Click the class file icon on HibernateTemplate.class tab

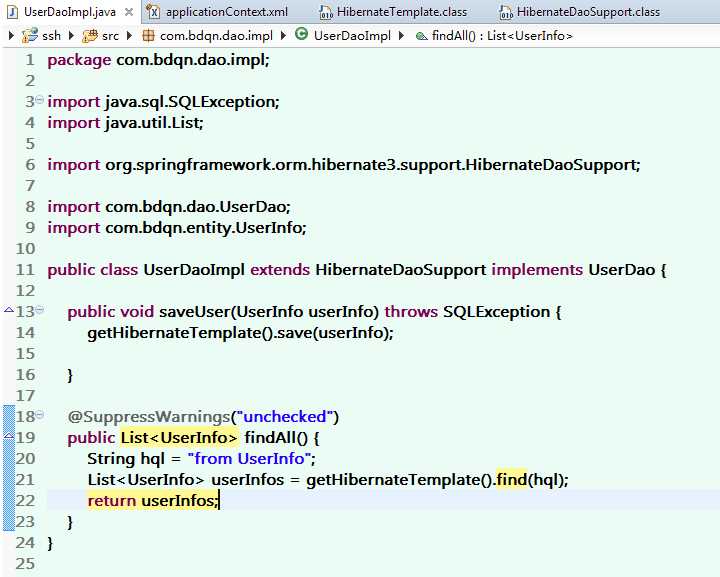(x=326, y=12)
